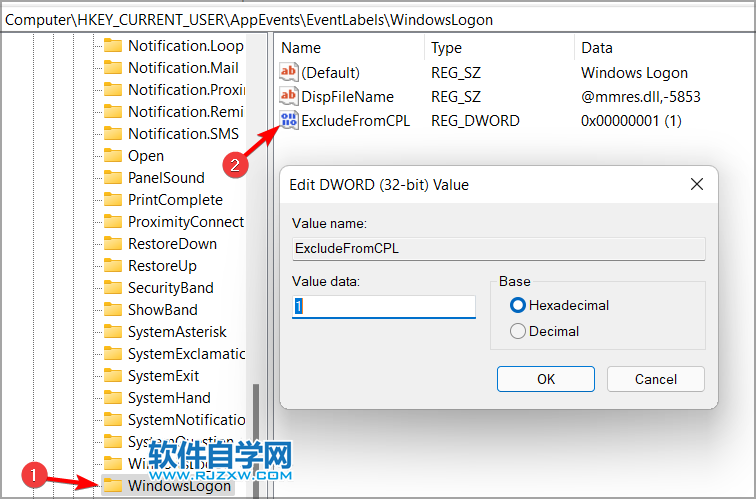Click the Notification.Mail folder icon

[112, 68]
